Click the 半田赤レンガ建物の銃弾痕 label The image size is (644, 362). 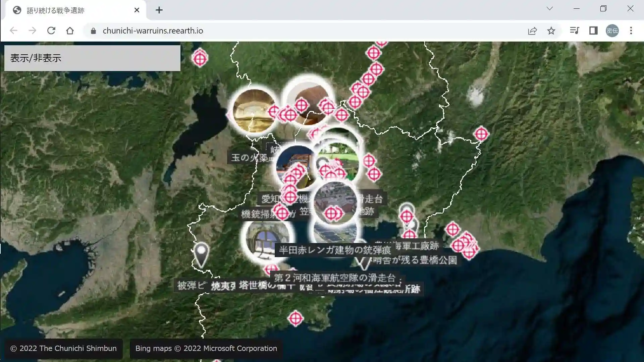[335, 250]
